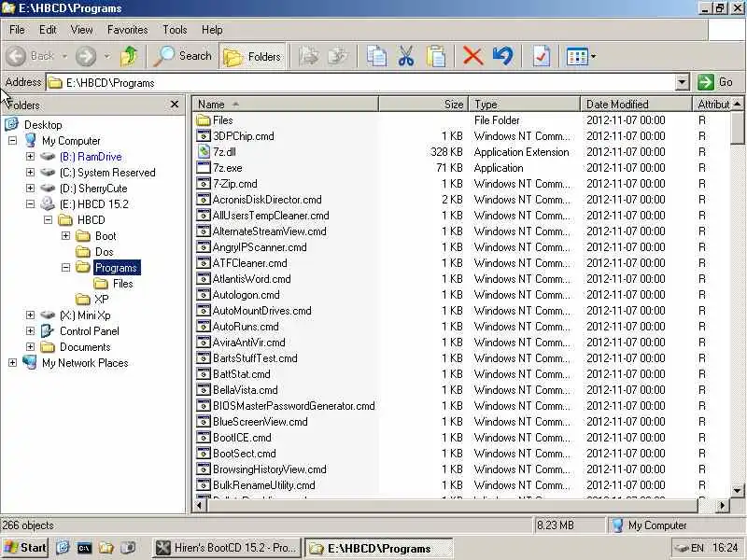The height and width of the screenshot is (560, 747).
Task: Select the 7z.dll file icon
Action: [x=204, y=151]
